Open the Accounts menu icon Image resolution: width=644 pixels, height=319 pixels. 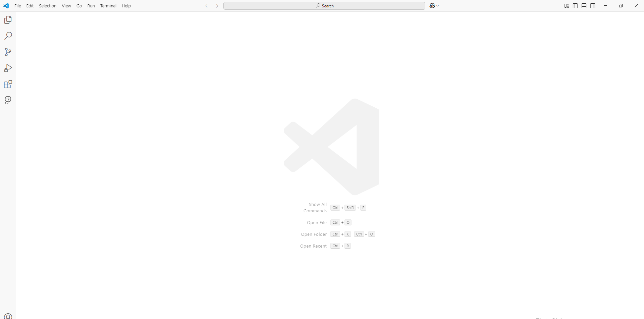(8, 316)
